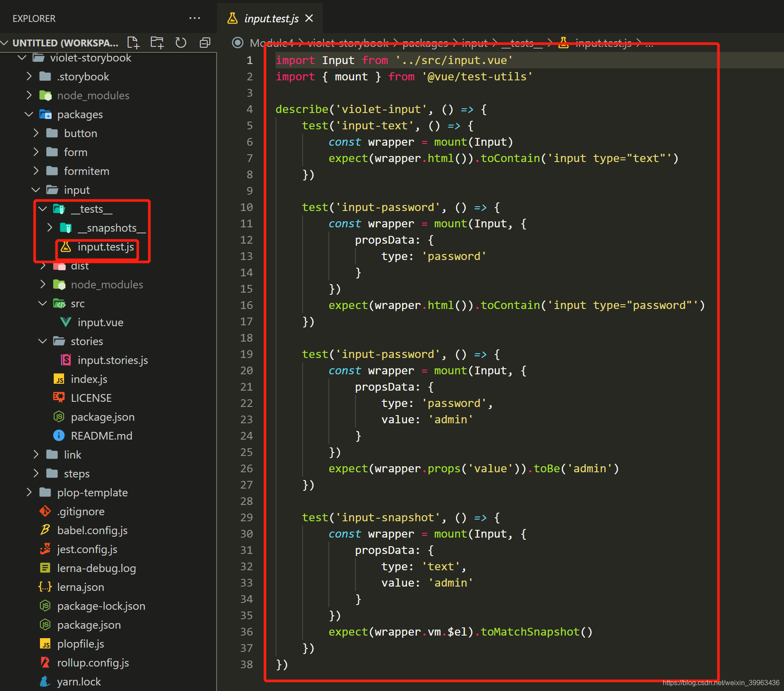Open jest.config.js in the file tree
784x691 pixels.
tap(87, 549)
